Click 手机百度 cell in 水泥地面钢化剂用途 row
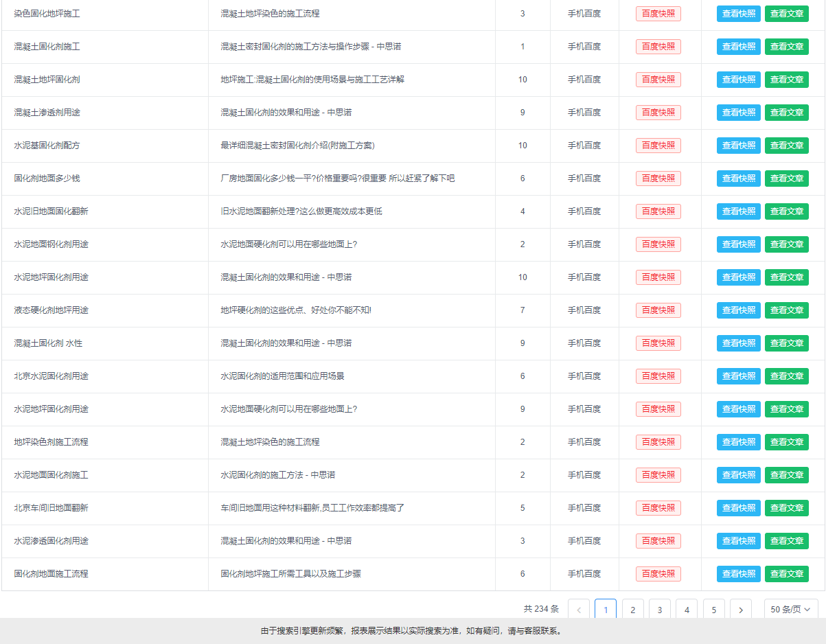 [x=584, y=244]
